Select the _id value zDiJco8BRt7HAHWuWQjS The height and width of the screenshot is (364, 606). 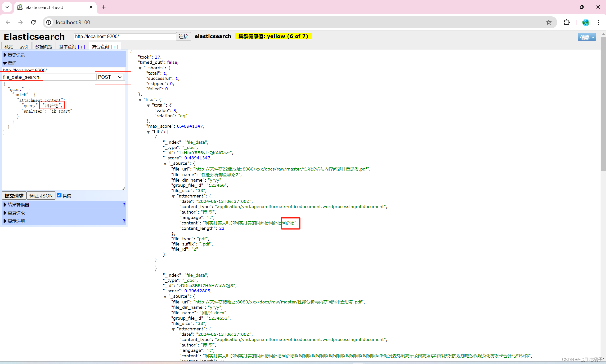(206, 286)
